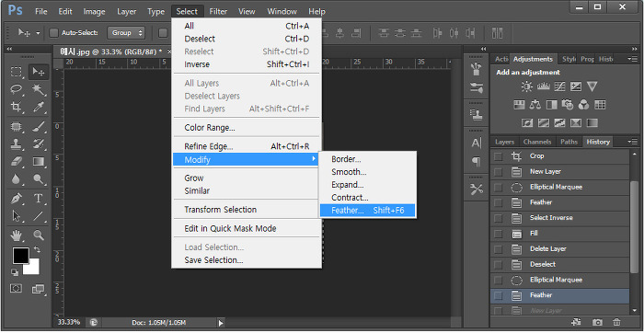Image resolution: width=644 pixels, height=333 pixels.
Task: Open the Auto-Select Group dropdown
Action: 126,33
